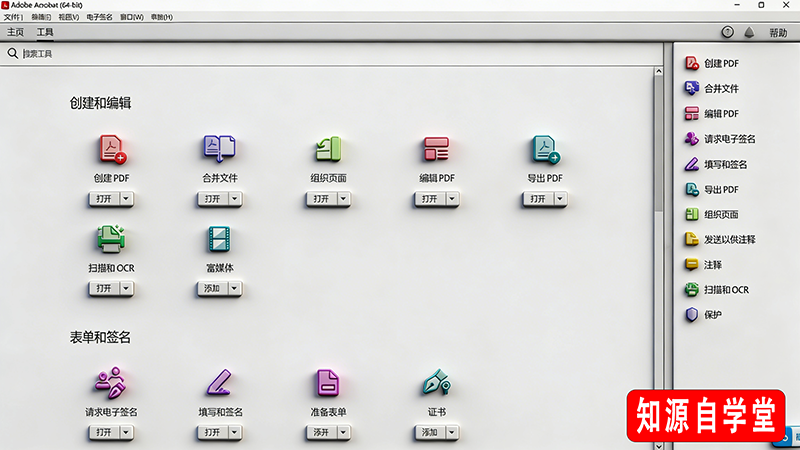Click the 创建 PDF tool icon in main area
The image size is (800, 450).
point(112,149)
